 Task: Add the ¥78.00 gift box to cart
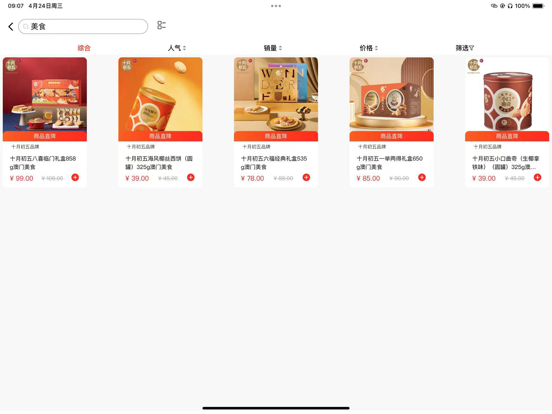(x=306, y=177)
